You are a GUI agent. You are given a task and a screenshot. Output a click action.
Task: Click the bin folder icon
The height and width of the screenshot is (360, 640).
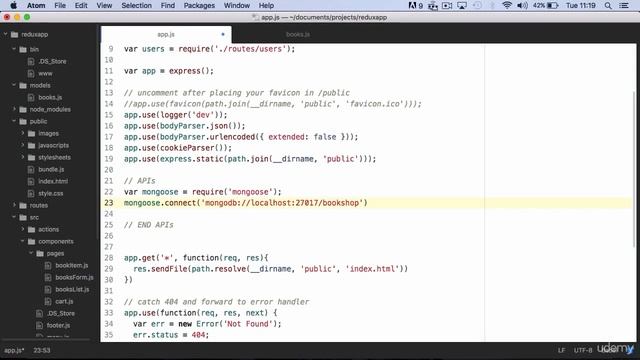pyautogui.click(x=23, y=49)
